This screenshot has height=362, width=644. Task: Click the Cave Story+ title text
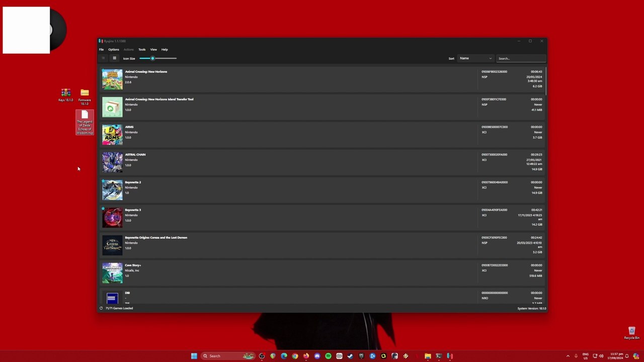[x=133, y=265]
